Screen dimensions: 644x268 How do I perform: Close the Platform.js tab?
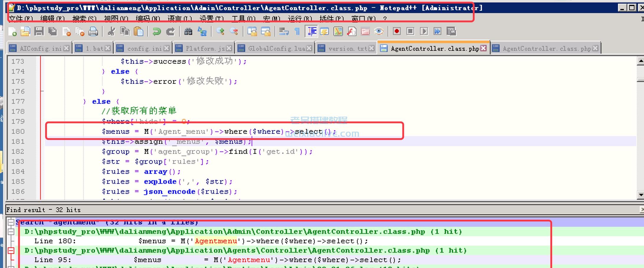click(229, 48)
